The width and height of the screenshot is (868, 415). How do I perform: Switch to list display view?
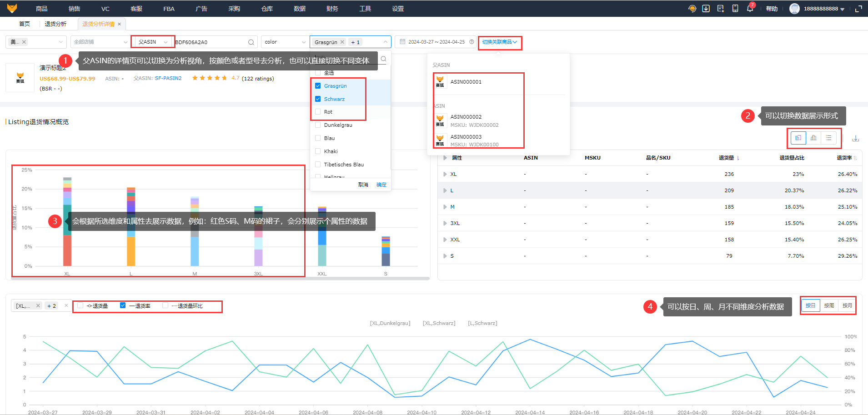click(828, 138)
